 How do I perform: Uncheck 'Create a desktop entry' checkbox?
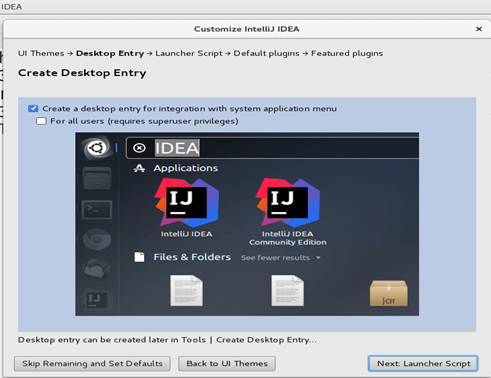click(33, 109)
